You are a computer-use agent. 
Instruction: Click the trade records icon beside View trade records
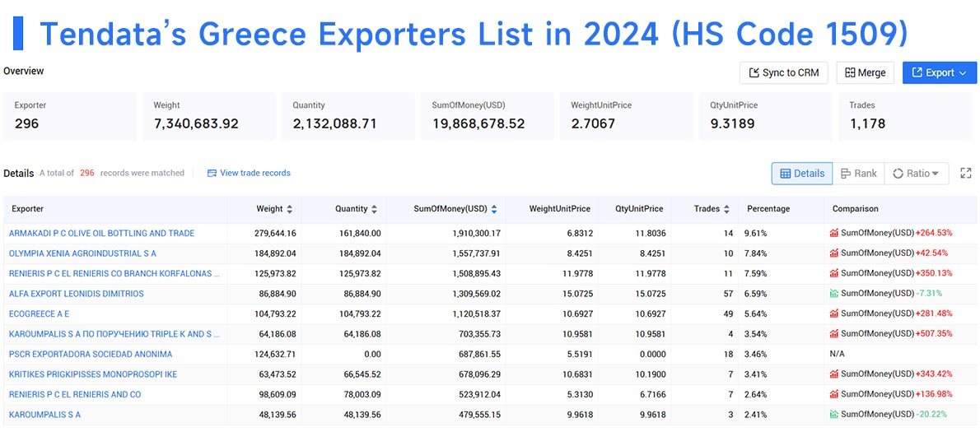point(212,173)
